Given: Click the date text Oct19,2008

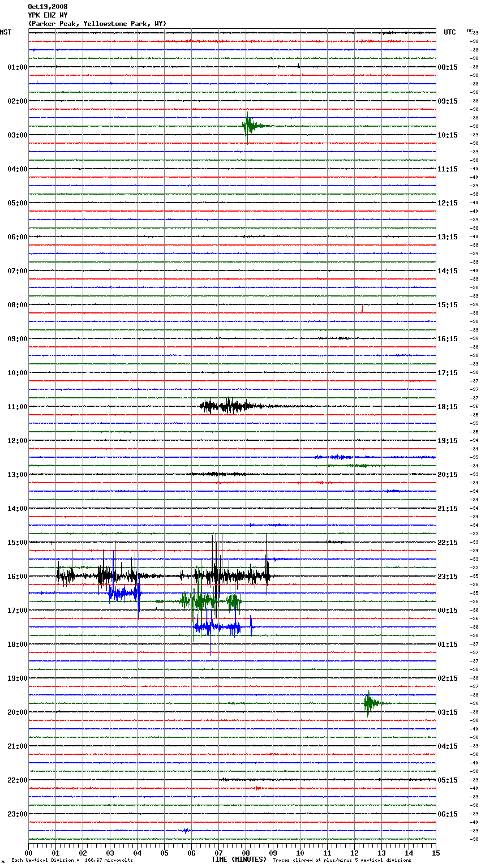Looking at the screenshot, I should 48,7.
